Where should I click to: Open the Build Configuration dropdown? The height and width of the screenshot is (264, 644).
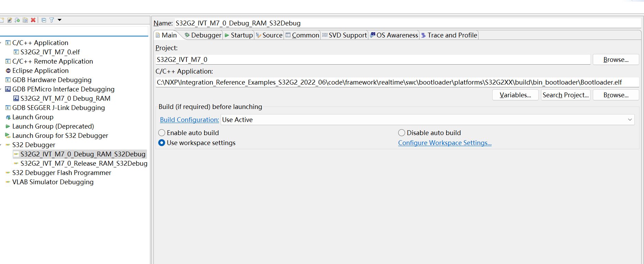(x=630, y=120)
